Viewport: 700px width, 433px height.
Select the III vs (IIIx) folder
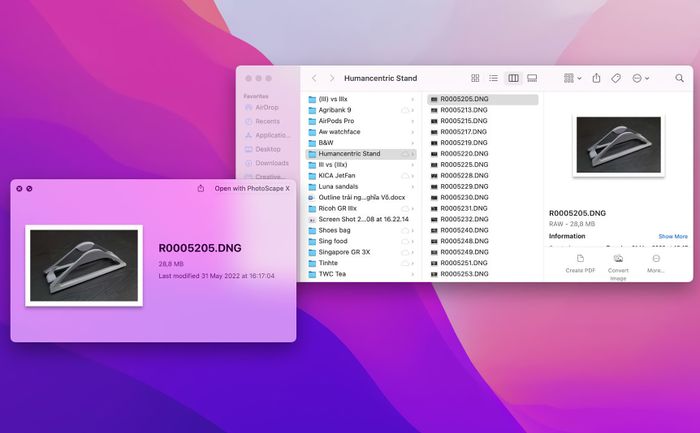pyautogui.click(x=361, y=165)
